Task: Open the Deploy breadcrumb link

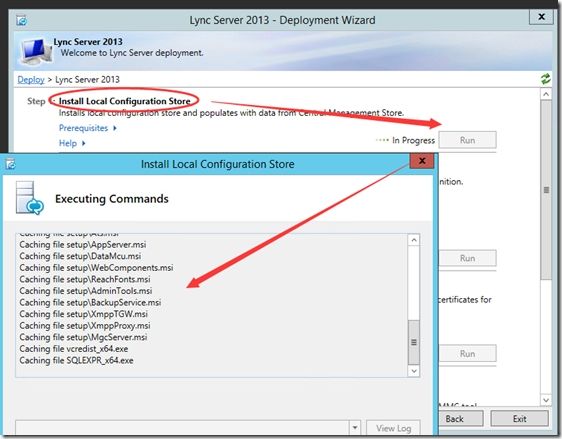Action: point(31,80)
